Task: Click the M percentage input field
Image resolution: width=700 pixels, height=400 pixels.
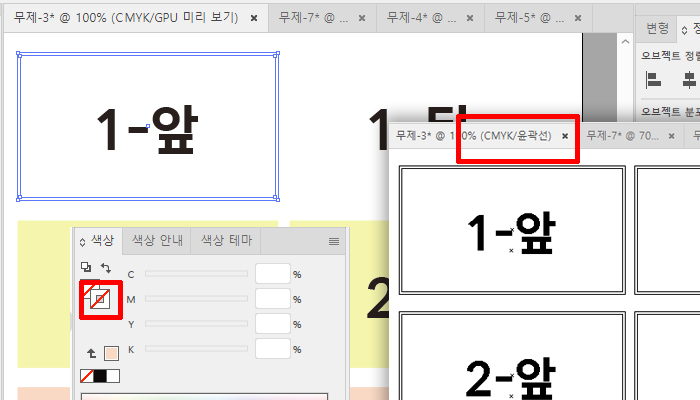Action: [273, 299]
